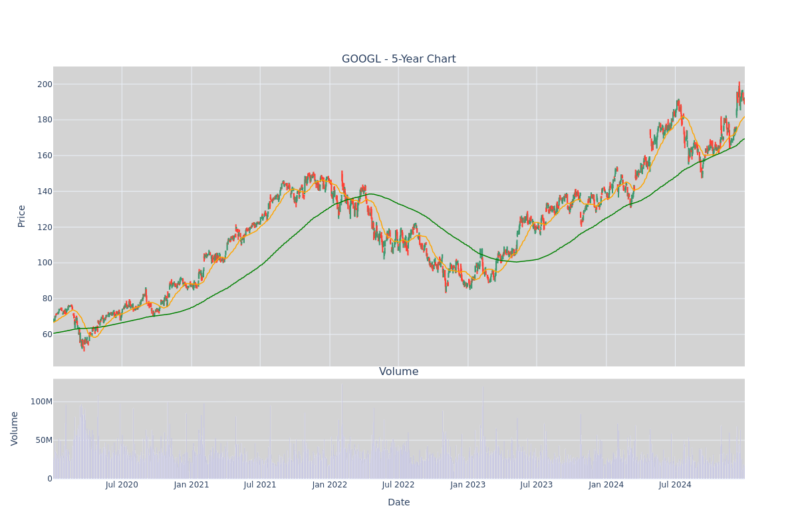Click the "Jul 2023" date tick
Image resolution: width=798 pixels, height=532 pixels.
[x=537, y=485]
